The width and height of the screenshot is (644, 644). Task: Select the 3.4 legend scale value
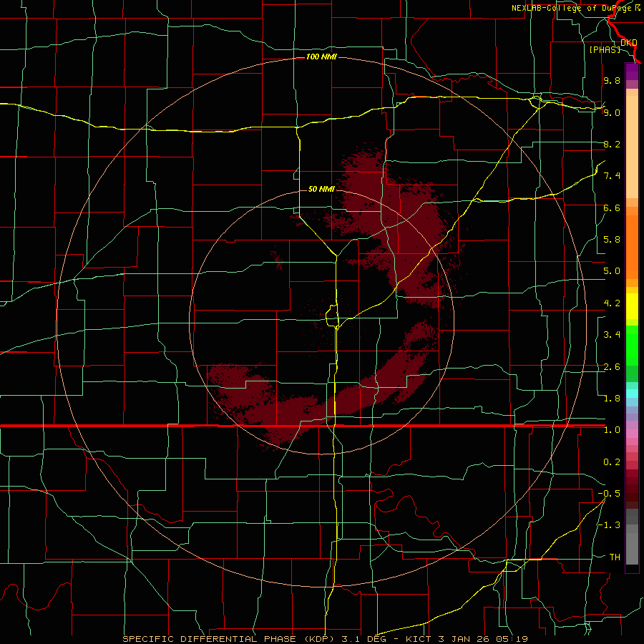612,335
